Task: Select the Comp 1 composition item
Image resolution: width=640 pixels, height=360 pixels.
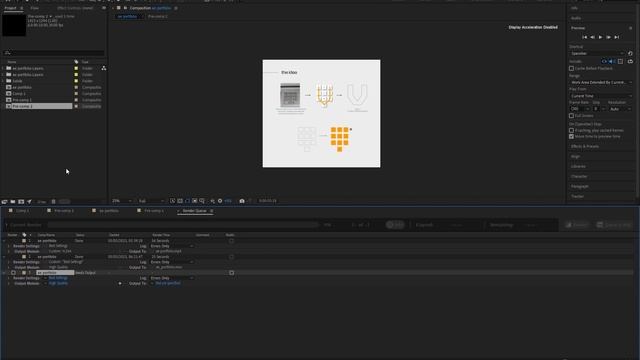Action: point(19,94)
